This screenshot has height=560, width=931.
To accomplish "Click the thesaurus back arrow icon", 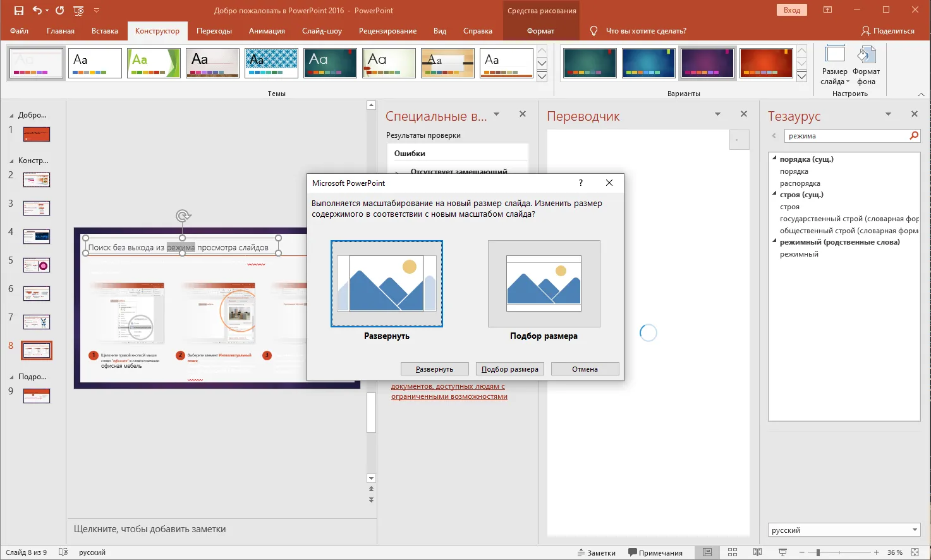I will [x=774, y=136].
